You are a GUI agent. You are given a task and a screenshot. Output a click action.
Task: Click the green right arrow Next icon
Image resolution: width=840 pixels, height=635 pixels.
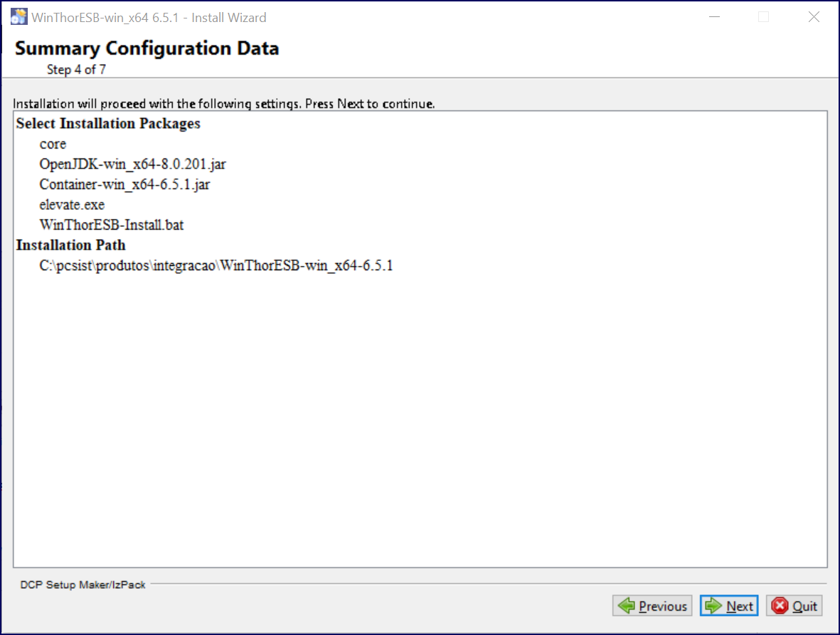point(713,606)
